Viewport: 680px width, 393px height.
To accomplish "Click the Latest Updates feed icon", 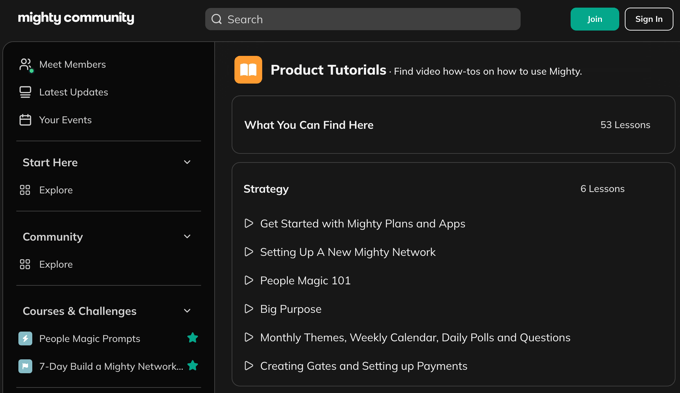I will coord(25,92).
